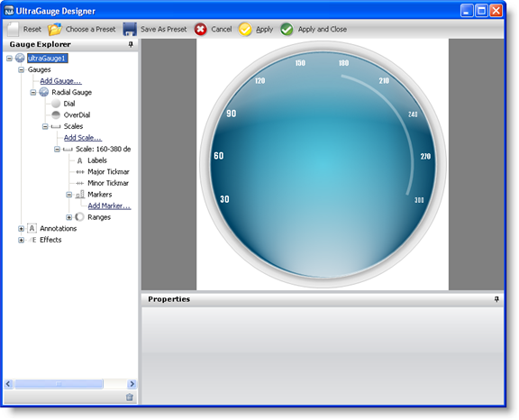Click the 270 label on gauge
The width and height of the screenshot is (519, 420).
coord(425,156)
